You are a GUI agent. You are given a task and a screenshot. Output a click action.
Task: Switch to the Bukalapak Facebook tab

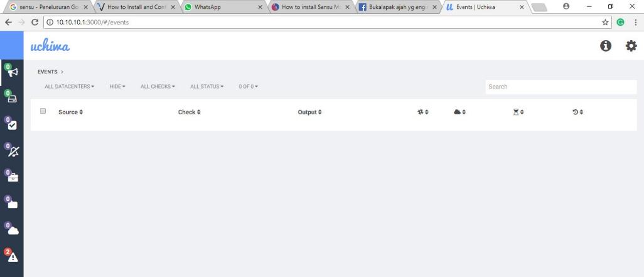tap(397, 7)
